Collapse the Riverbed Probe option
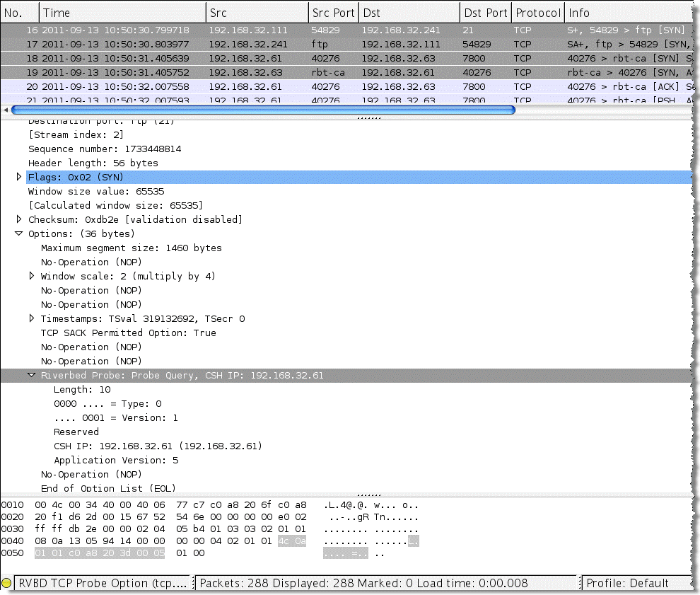Image resolution: width=700 pixels, height=595 pixels. pyautogui.click(x=32, y=375)
